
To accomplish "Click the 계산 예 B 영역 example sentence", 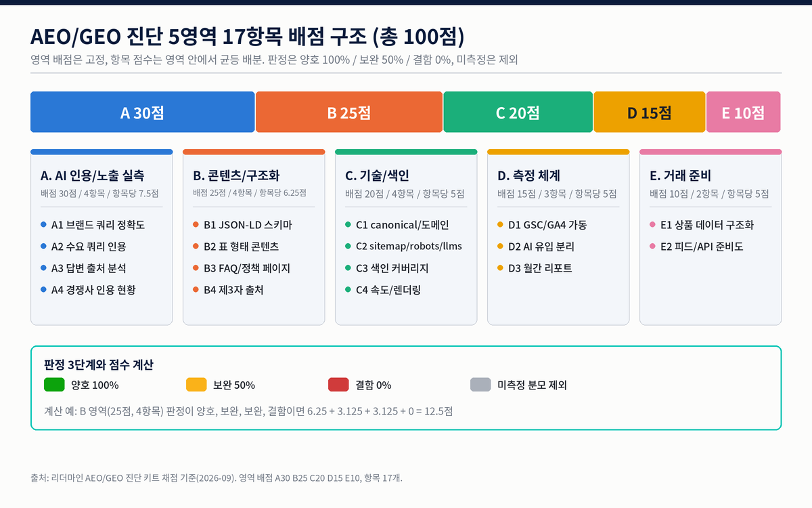I will pos(248,410).
